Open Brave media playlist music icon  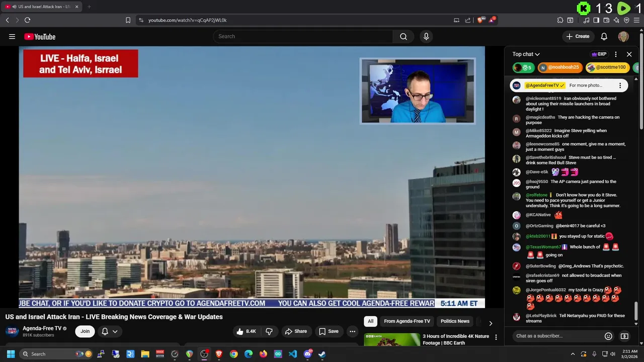[x=586, y=20]
